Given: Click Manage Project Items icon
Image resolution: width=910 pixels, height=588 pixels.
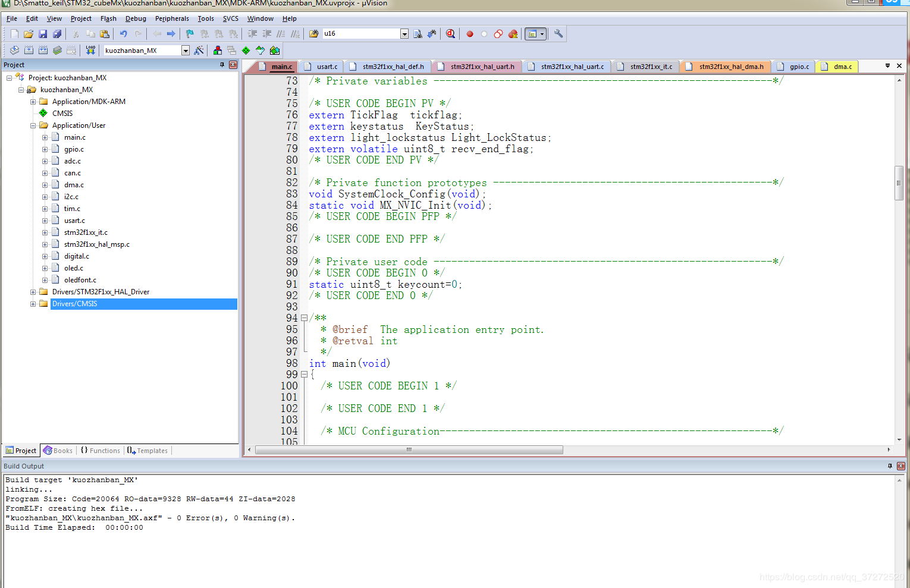Looking at the screenshot, I should tap(218, 51).
